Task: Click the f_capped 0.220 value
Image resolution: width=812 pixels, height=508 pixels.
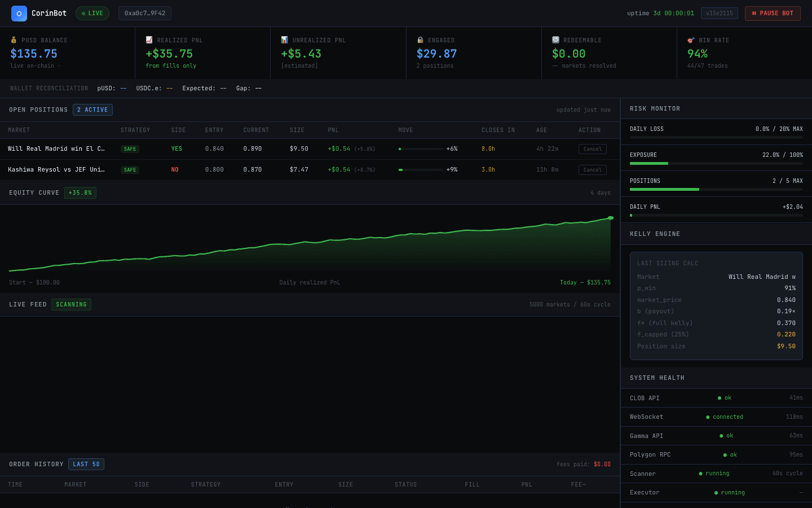Action: (786, 335)
